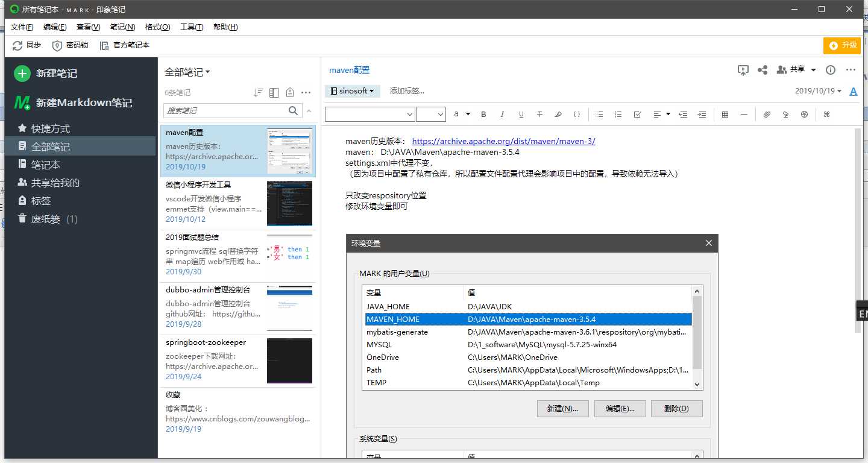Open the 微信小程序开发工具 note
This screenshot has width=868, height=463.
[237, 203]
